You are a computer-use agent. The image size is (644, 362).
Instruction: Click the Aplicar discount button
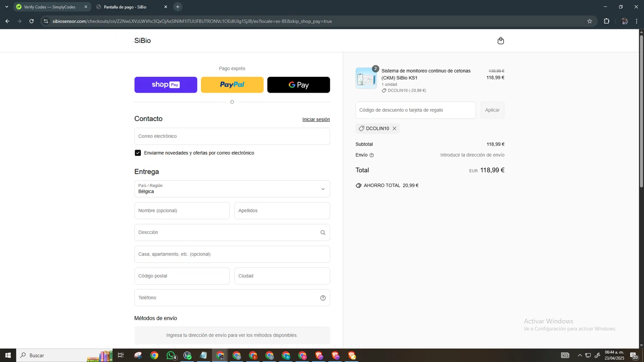[492, 110]
